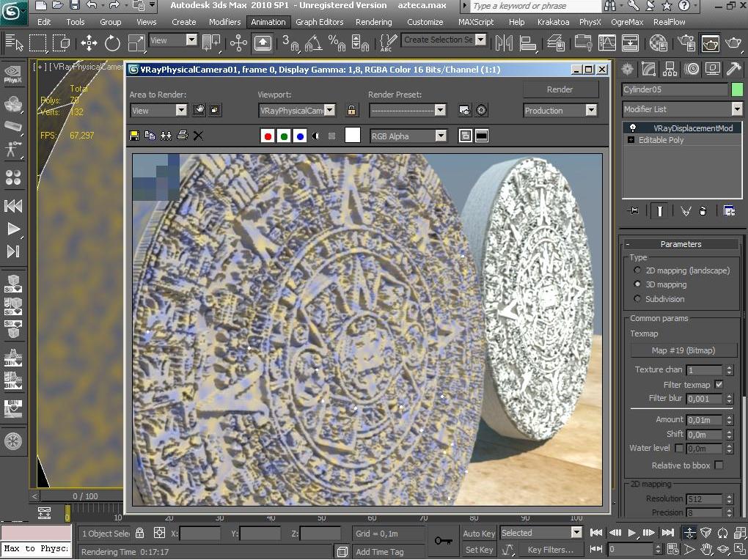Open the Graph Editors menu

click(319, 22)
